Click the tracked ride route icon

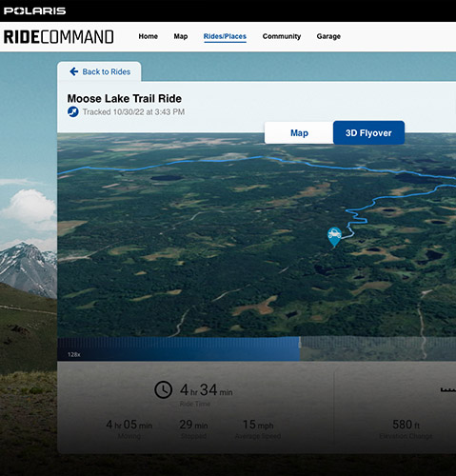click(73, 112)
